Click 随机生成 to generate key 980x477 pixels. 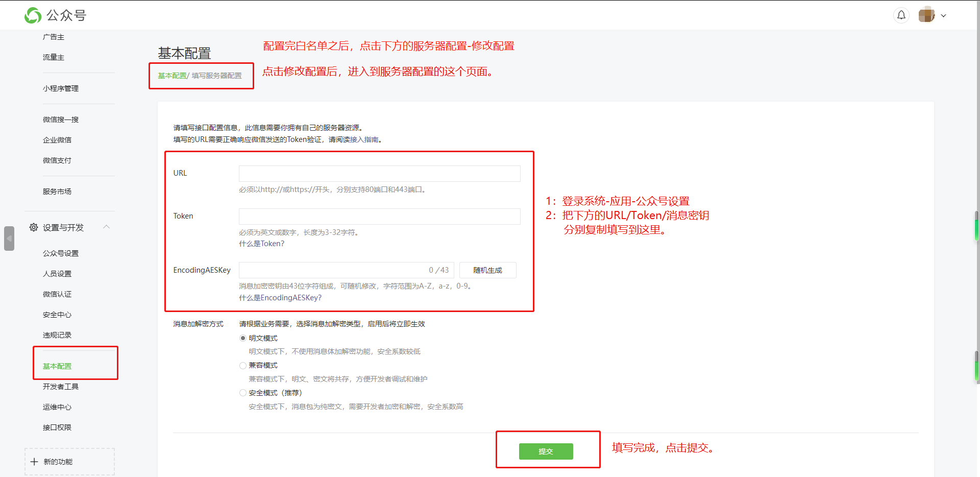pyautogui.click(x=487, y=270)
